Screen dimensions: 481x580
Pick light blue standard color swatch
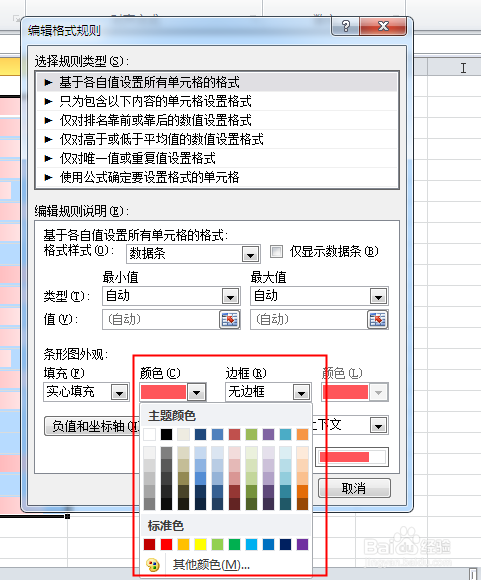coord(251,544)
